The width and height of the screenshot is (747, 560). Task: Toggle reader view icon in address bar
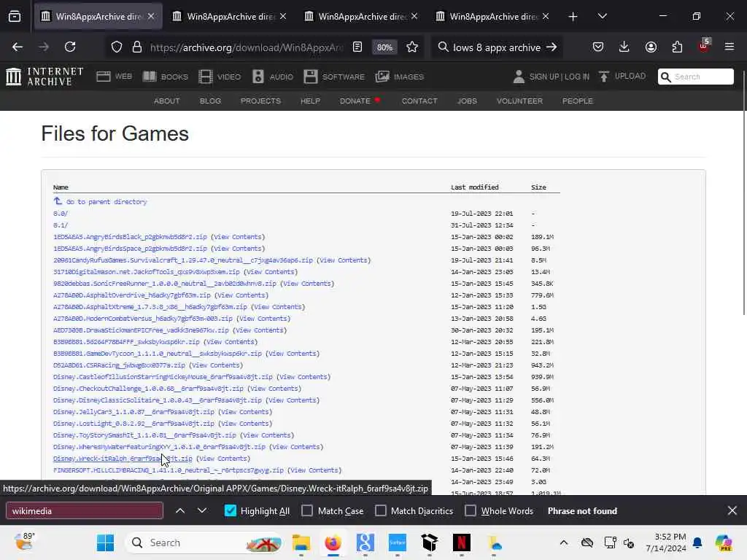[x=357, y=47]
